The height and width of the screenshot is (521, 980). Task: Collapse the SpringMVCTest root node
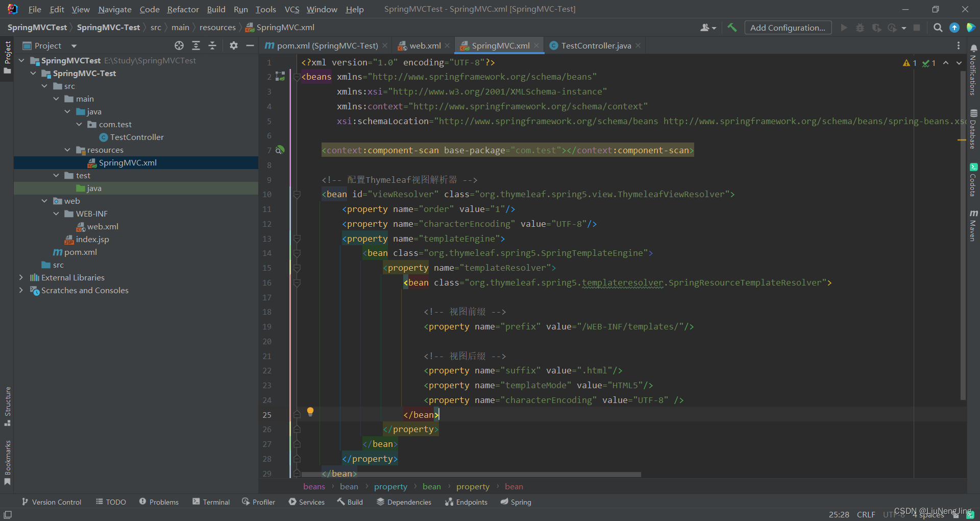22,60
